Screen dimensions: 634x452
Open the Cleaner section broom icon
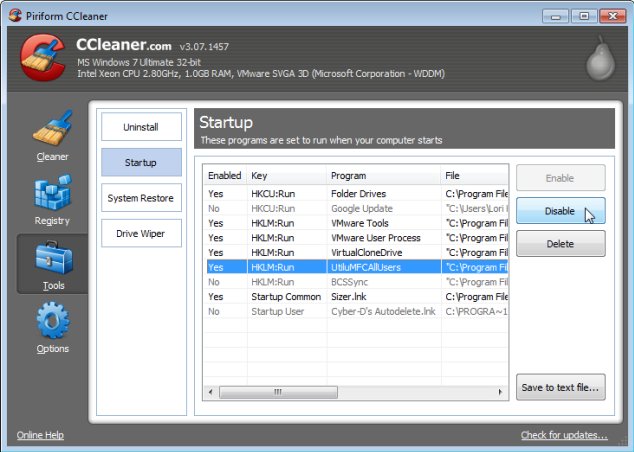point(52,130)
